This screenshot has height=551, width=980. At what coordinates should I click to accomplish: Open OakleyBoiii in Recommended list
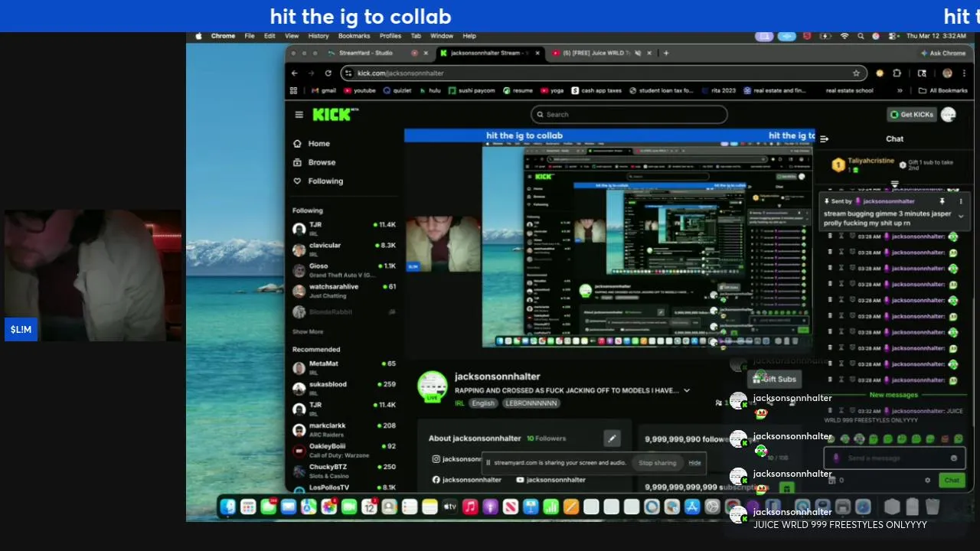click(345, 450)
